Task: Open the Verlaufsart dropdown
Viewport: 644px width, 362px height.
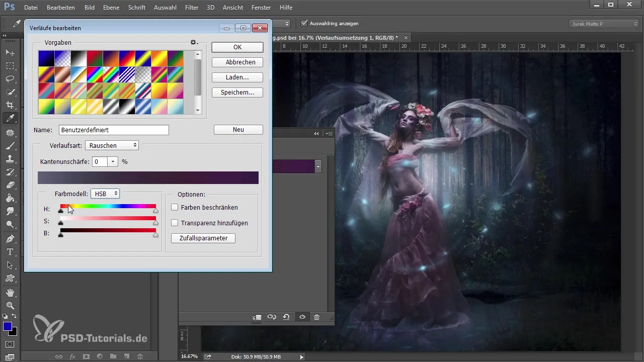Action: pos(112,145)
